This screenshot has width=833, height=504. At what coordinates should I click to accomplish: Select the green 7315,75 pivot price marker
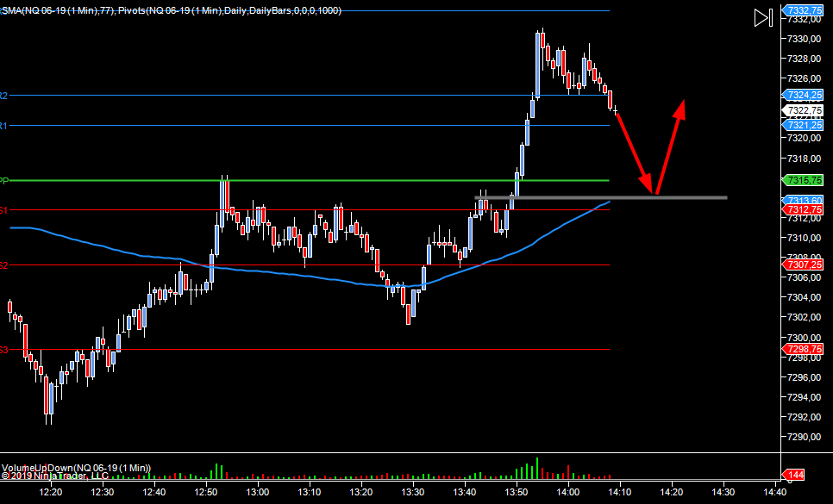(x=803, y=180)
